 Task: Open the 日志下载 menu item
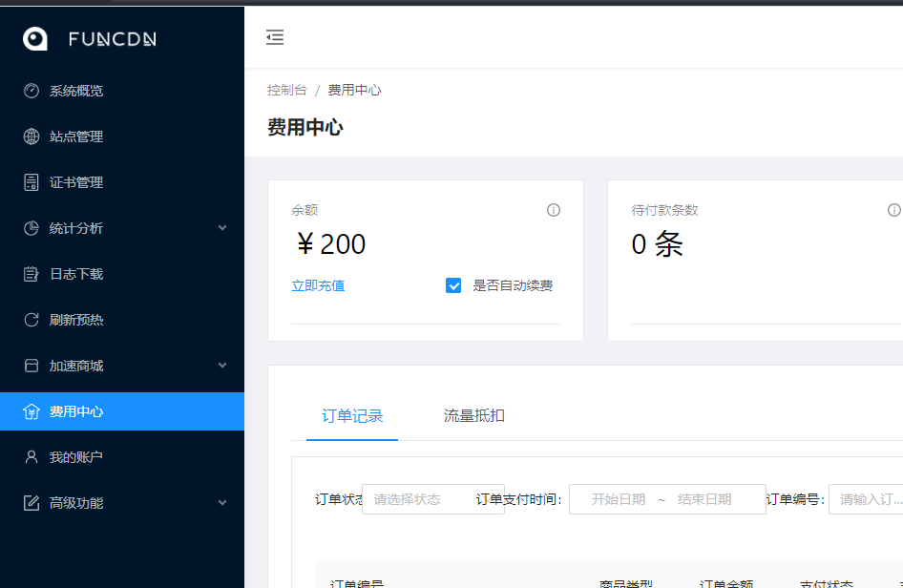tap(122, 274)
